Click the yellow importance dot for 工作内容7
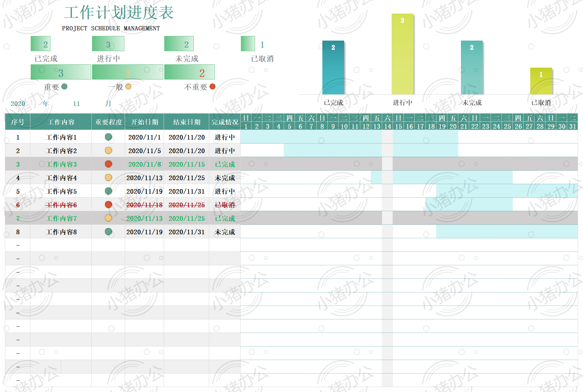This screenshot has height=392, width=583. point(108,218)
